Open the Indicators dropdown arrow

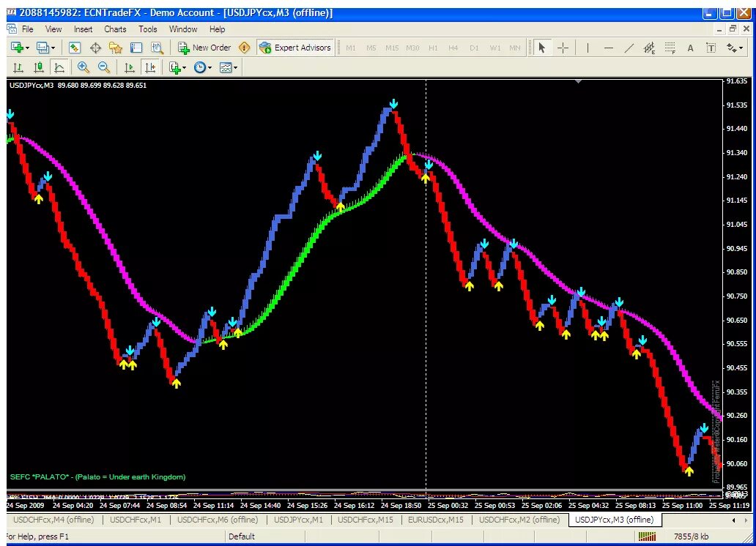185,67
